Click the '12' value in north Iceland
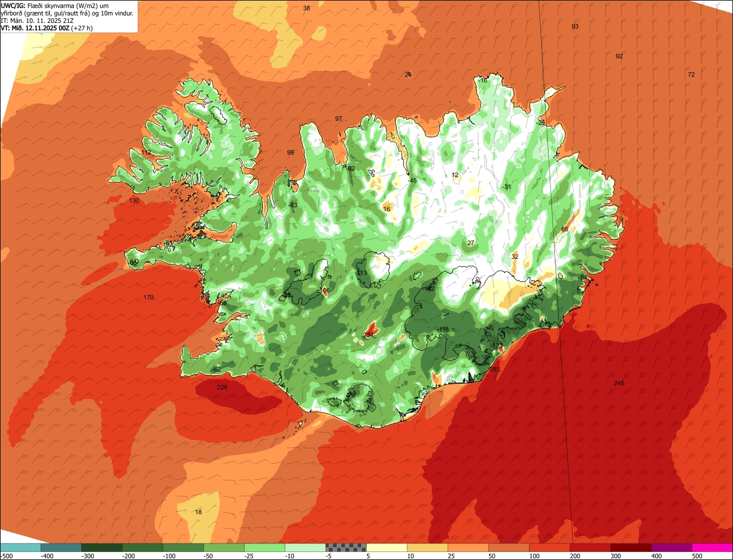 pyautogui.click(x=455, y=175)
